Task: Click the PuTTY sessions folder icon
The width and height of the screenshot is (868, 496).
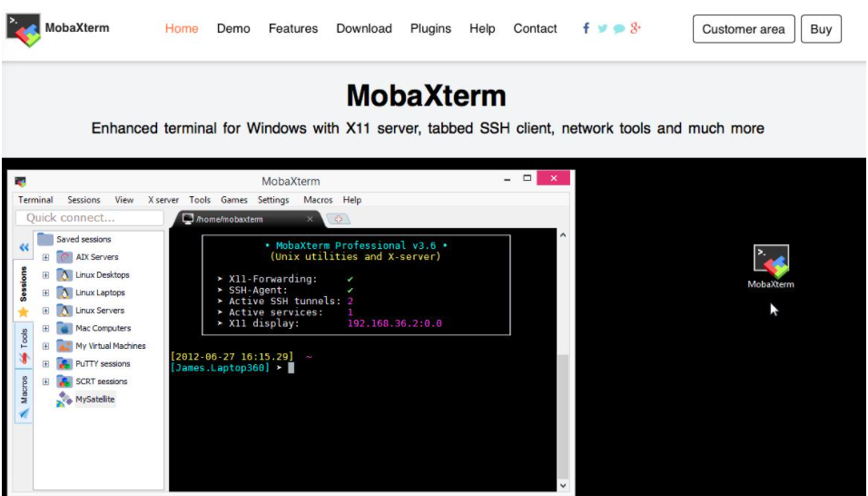Action: (x=64, y=363)
